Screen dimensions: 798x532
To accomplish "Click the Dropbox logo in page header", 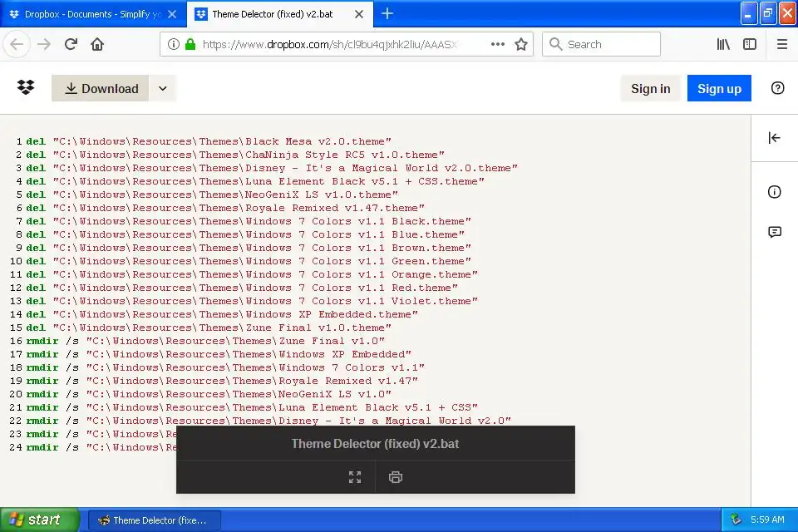I will 26,87.
